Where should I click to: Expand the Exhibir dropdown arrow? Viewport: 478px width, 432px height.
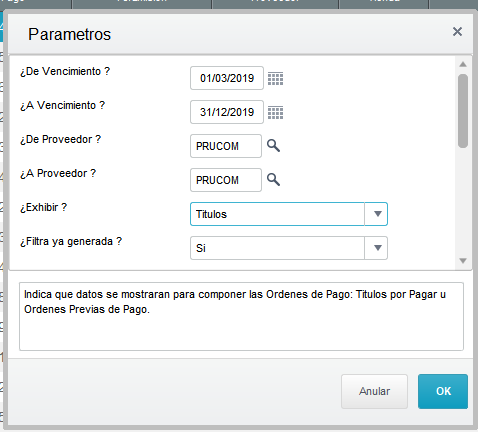coord(377,214)
